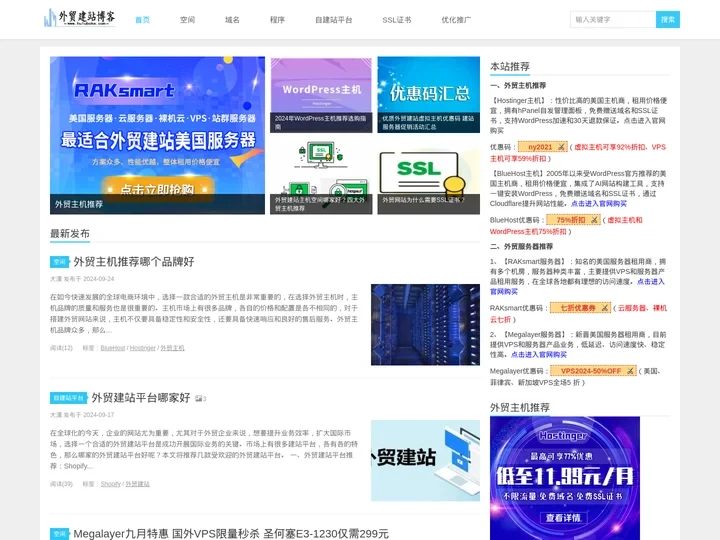Screen dimensions: 720x540
Task: Click the 阅读(39) read count
Action: pos(62,484)
